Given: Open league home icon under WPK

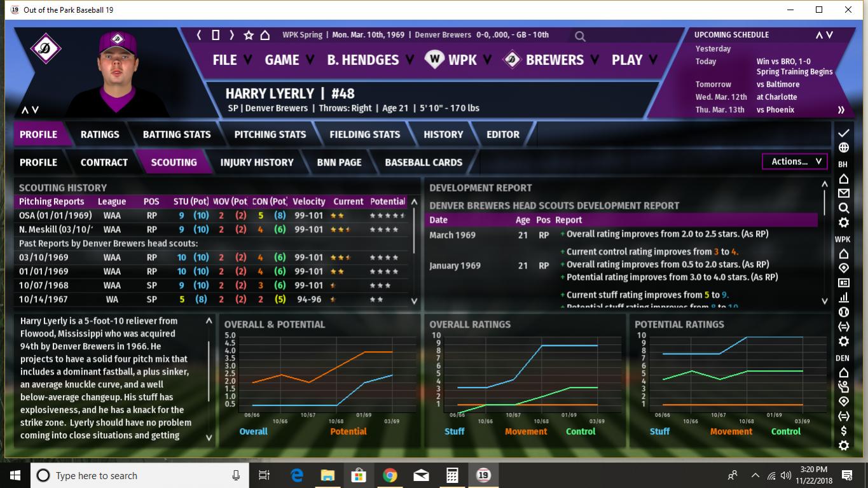Looking at the screenshot, I should click(x=843, y=254).
